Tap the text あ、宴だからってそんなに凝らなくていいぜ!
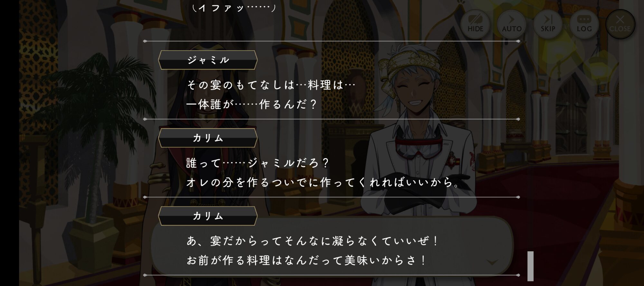Screen dimensions: 644x286 click(x=312, y=241)
